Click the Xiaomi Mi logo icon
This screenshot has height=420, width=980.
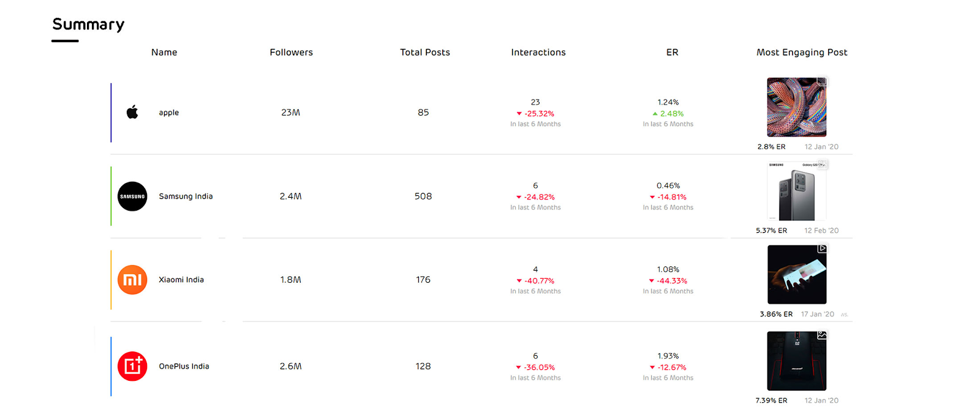[x=132, y=280]
